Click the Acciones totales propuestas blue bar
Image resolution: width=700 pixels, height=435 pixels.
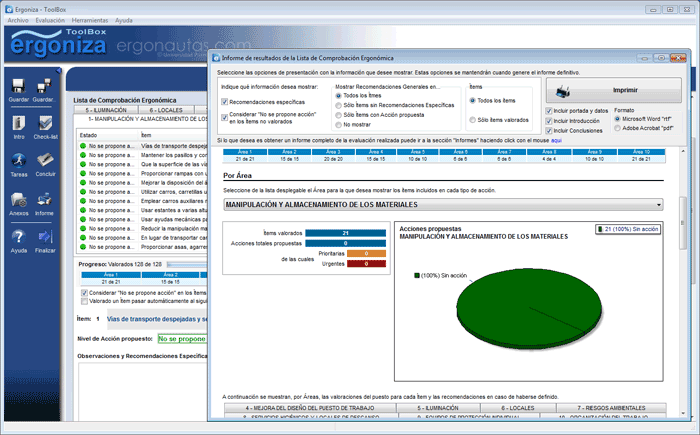tap(346, 243)
